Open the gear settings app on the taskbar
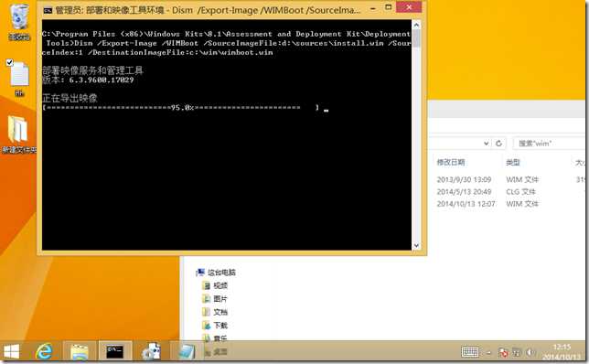The width and height of the screenshot is (589, 364). pos(151,352)
